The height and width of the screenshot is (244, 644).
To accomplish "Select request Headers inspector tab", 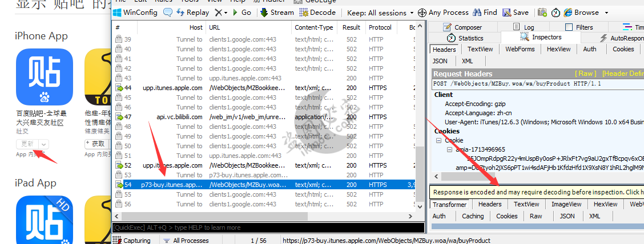I will 444,49.
